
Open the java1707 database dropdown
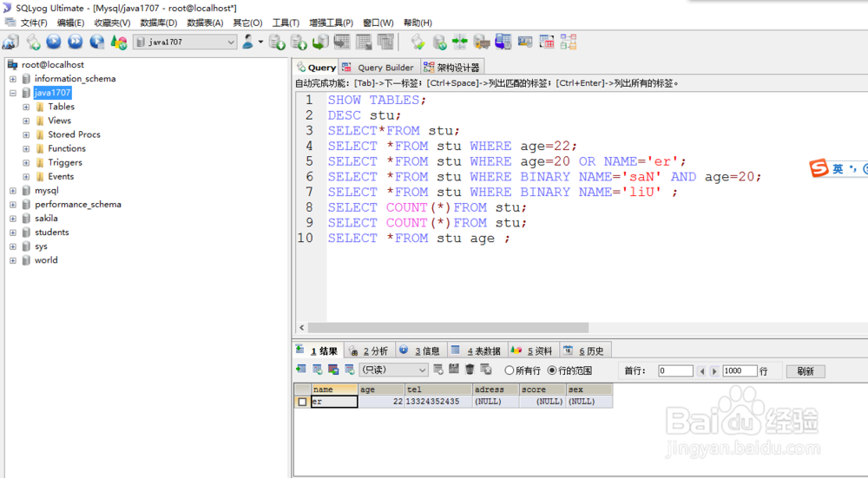[186, 42]
